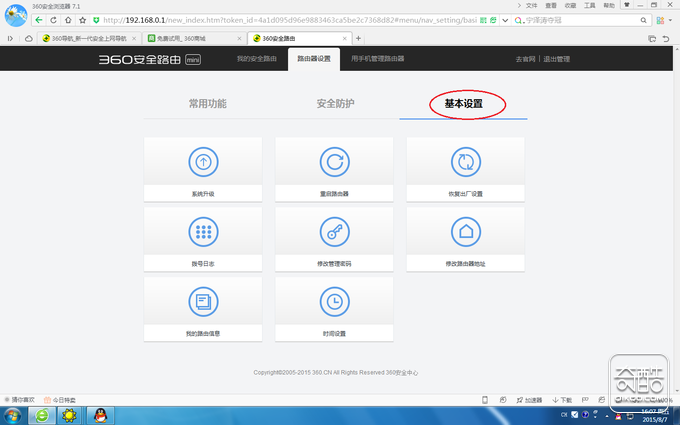Switch to 常用功能 tab
The image size is (680, 425).
208,104
